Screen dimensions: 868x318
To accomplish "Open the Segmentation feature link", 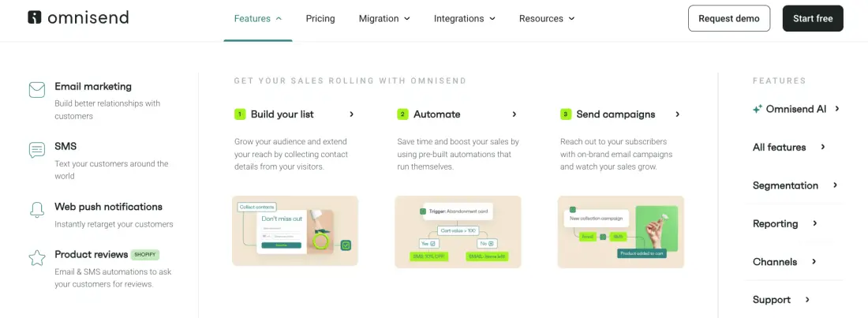I will [791, 185].
